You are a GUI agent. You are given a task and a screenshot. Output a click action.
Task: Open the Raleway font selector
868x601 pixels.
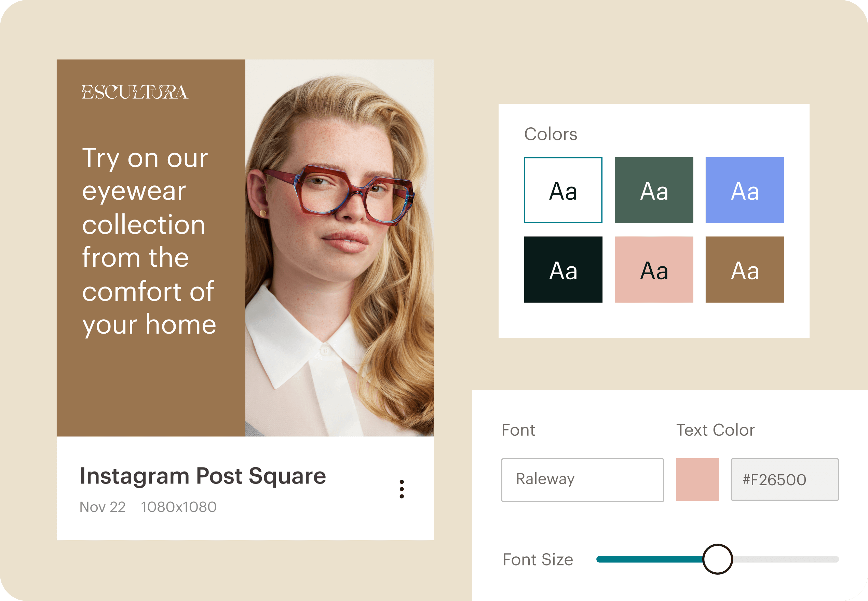tap(582, 480)
